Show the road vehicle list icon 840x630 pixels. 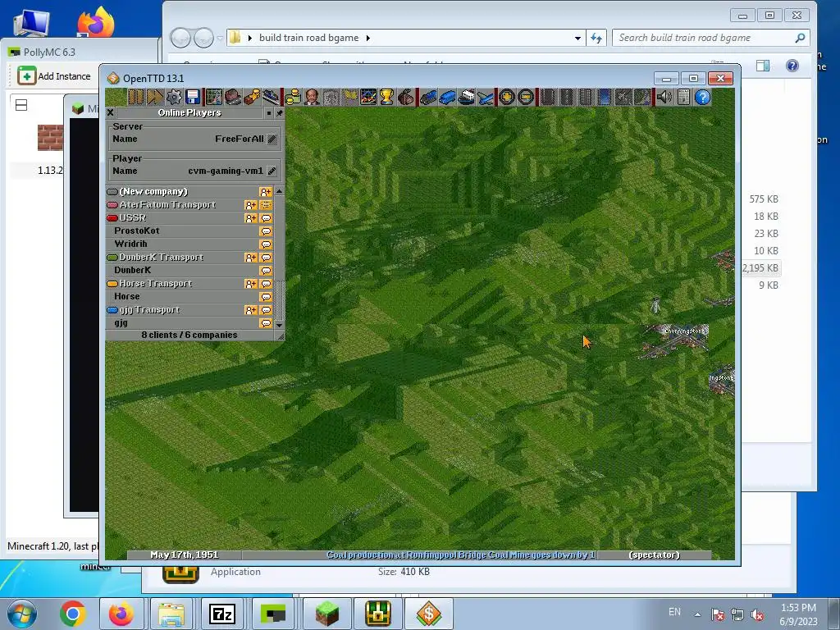click(x=447, y=97)
